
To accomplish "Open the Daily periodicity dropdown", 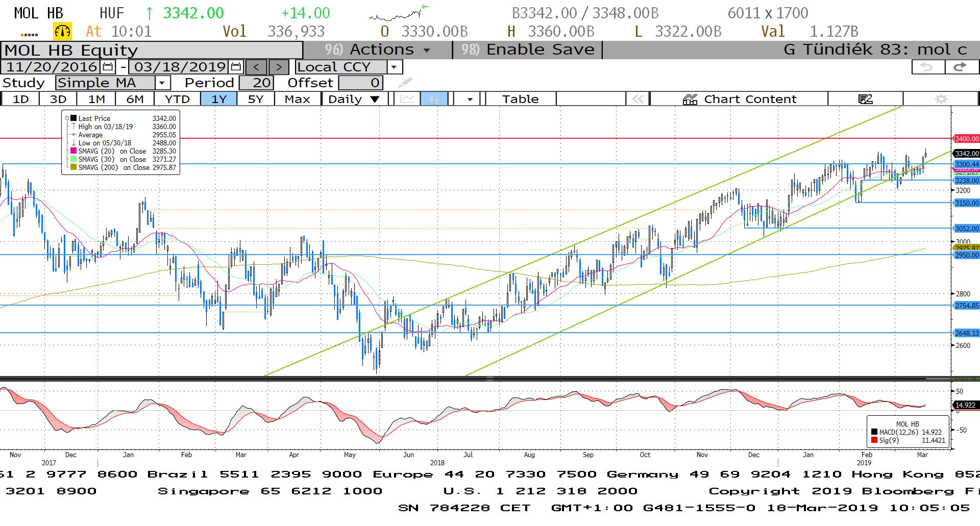I will (354, 99).
